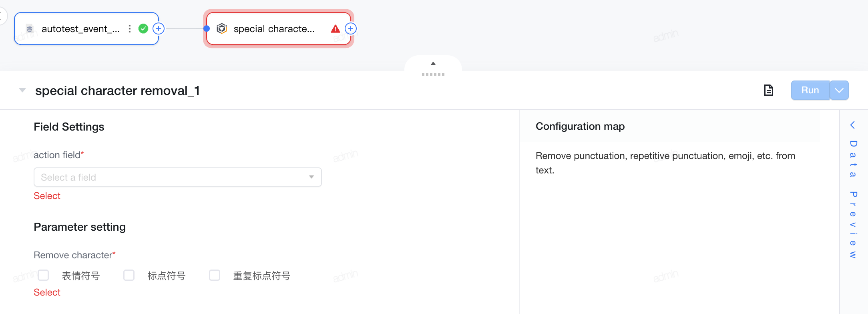Click the panel resize handle with up arrow
868x314 pixels.
pos(433,68)
